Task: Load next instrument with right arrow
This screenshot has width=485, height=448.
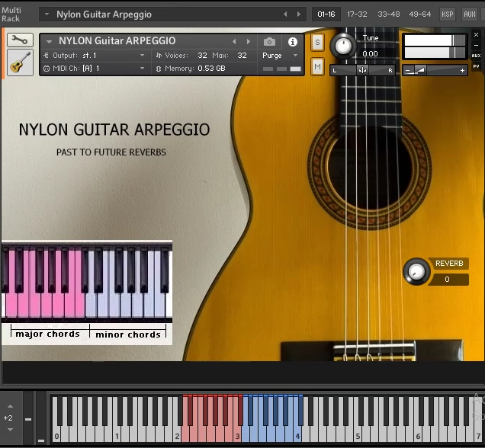Action: (x=248, y=41)
